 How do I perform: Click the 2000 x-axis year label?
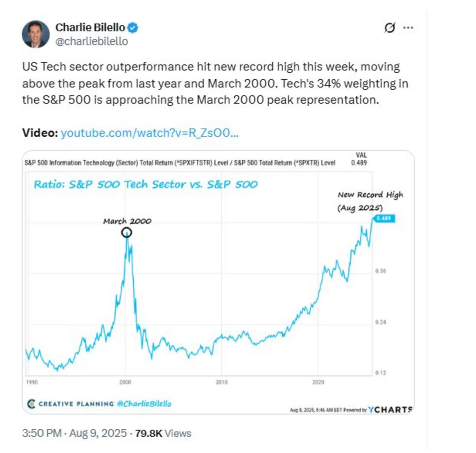[125, 382]
